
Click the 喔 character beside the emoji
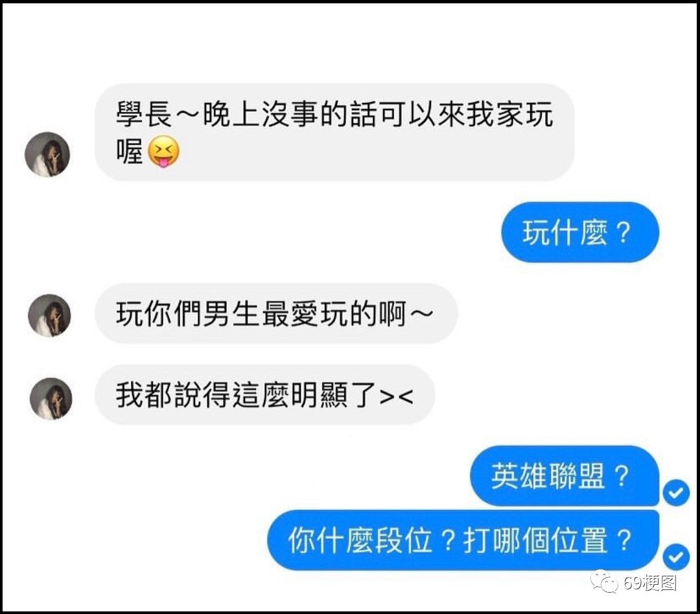(130, 152)
